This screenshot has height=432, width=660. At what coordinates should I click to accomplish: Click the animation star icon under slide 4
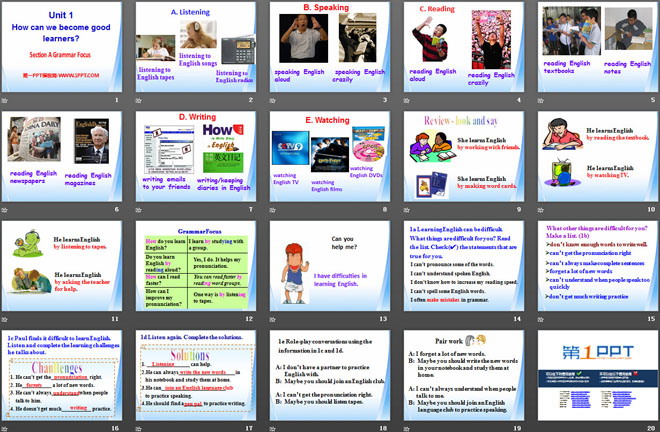pyautogui.click(x=406, y=101)
